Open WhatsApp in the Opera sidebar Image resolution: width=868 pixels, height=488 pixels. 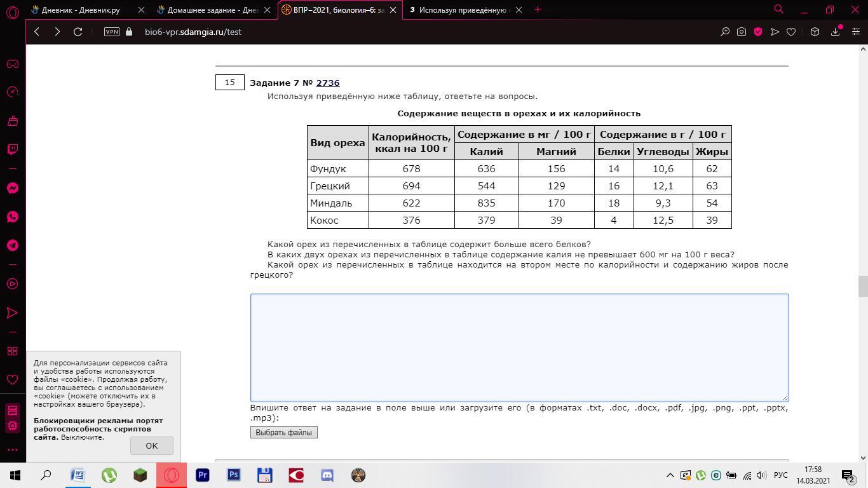(x=12, y=217)
